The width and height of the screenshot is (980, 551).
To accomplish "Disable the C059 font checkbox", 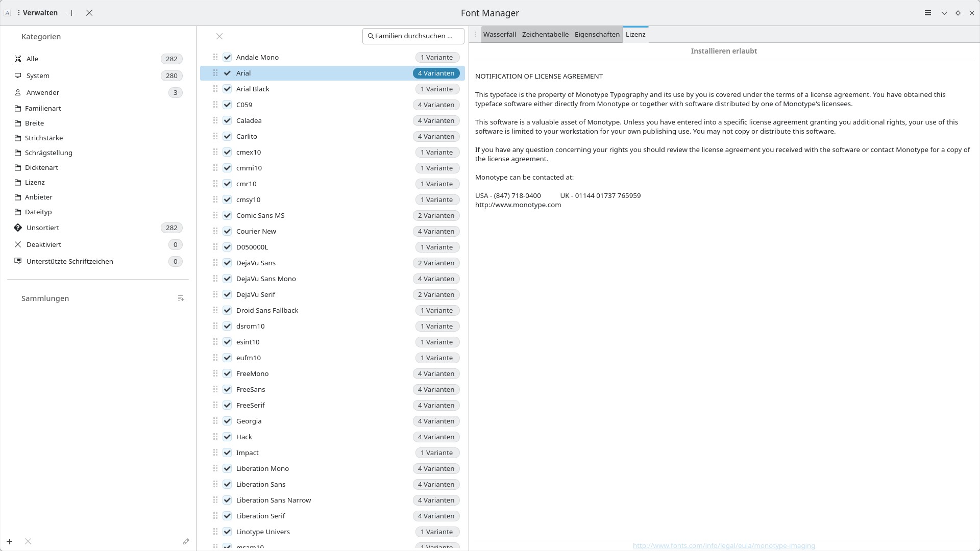I will pyautogui.click(x=227, y=105).
